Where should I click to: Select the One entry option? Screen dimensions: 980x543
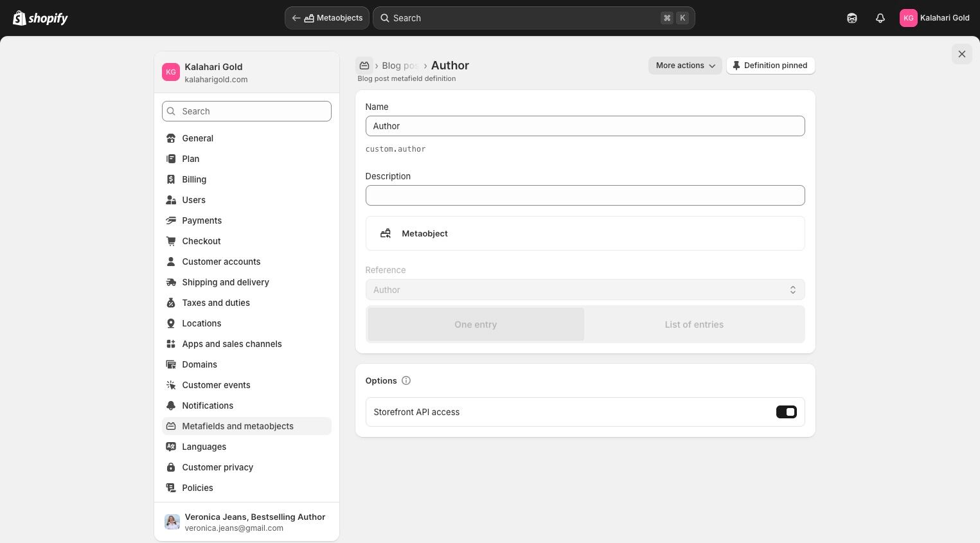click(476, 325)
